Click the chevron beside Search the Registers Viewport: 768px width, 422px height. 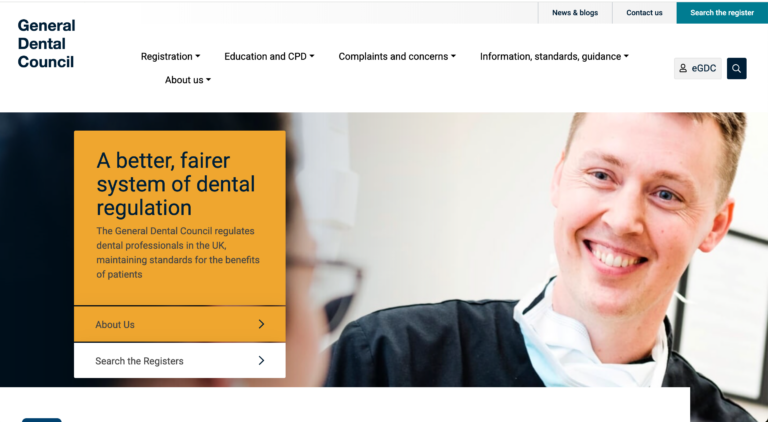point(261,361)
